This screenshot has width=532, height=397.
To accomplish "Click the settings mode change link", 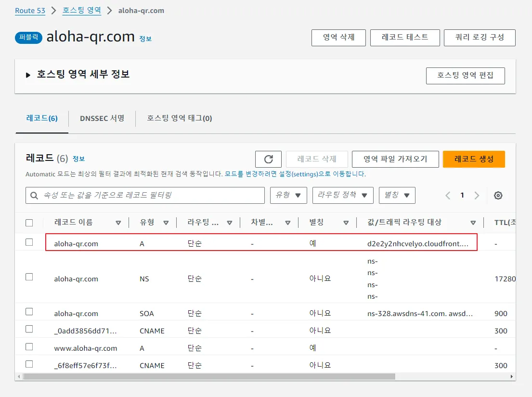I will pos(295,174).
